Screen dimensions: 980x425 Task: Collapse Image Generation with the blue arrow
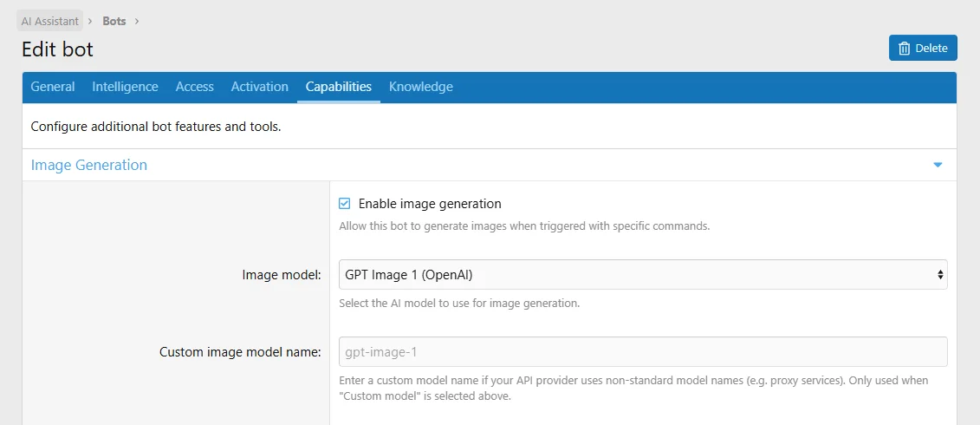[x=937, y=166]
